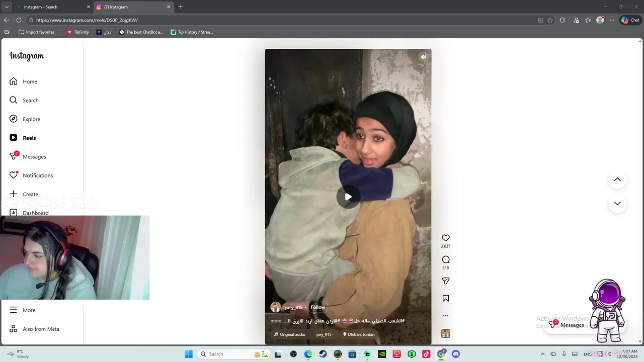Play the reel video

348,197
